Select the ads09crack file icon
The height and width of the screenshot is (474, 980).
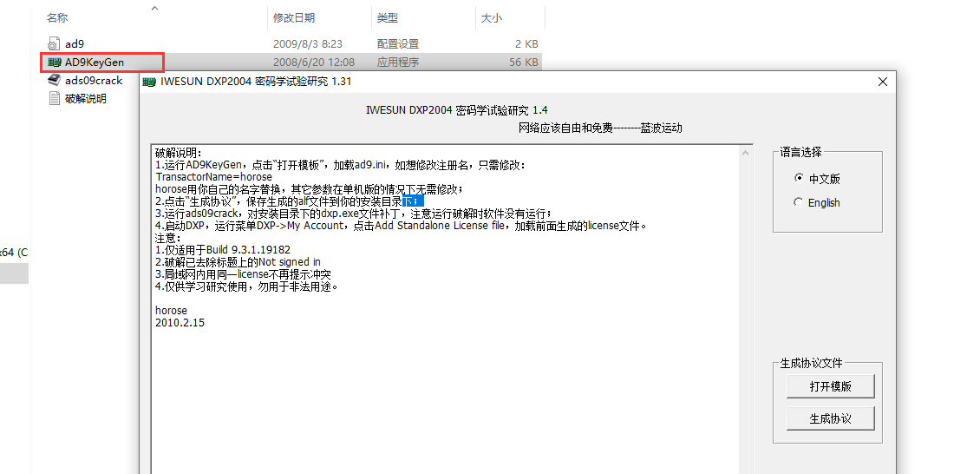55,81
